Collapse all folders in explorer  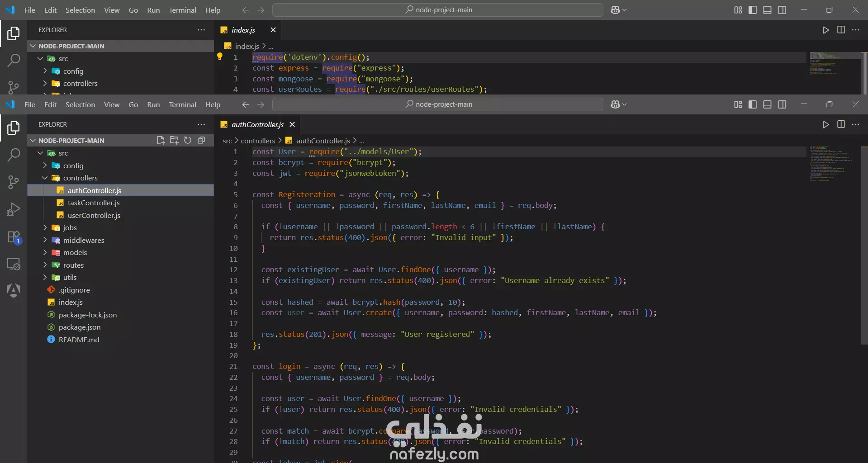point(201,141)
